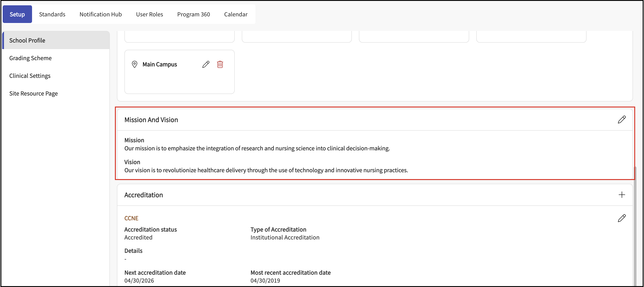Click the location pin icon beside Main Campus

pyautogui.click(x=135, y=64)
